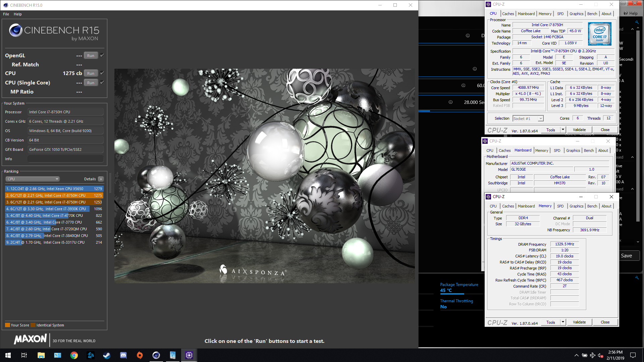644x362 pixels.
Task: Toggle the CPU test checkmark
Action: (x=102, y=73)
